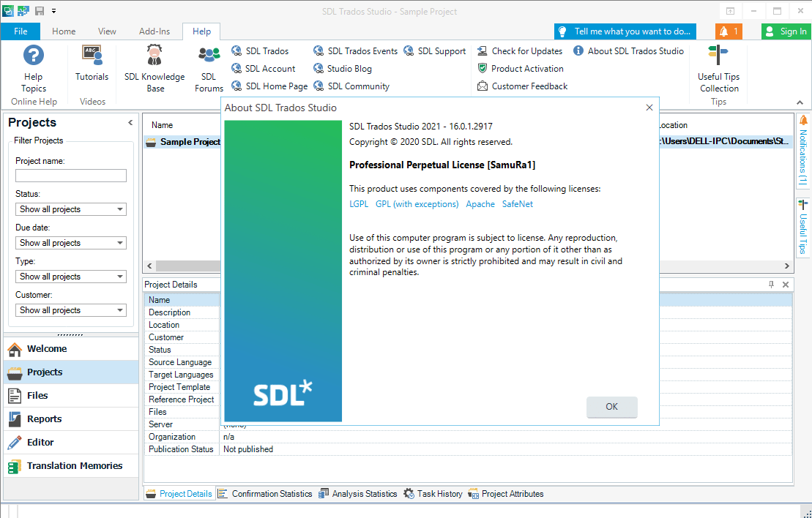Image resolution: width=812 pixels, height=518 pixels.
Task: Switch to Analysis Statistics tab
Action: pos(358,494)
